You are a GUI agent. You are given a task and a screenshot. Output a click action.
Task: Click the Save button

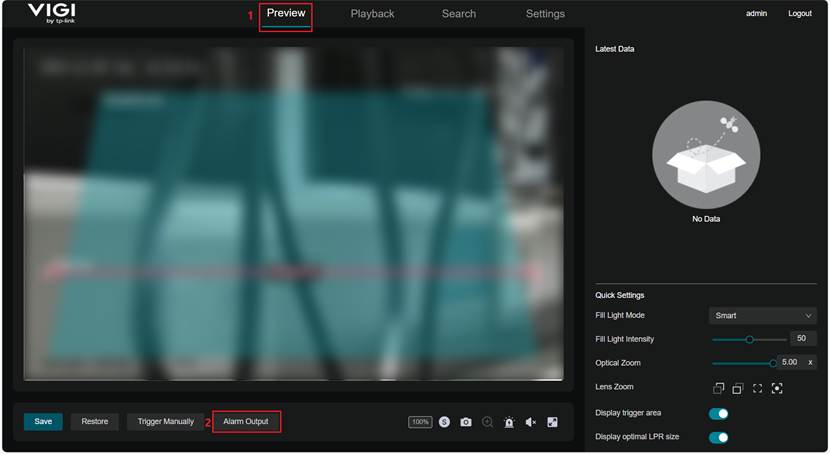pyautogui.click(x=43, y=422)
